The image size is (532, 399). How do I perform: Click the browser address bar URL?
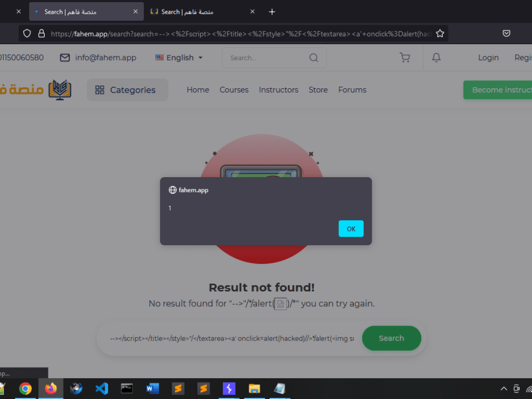coord(241,34)
